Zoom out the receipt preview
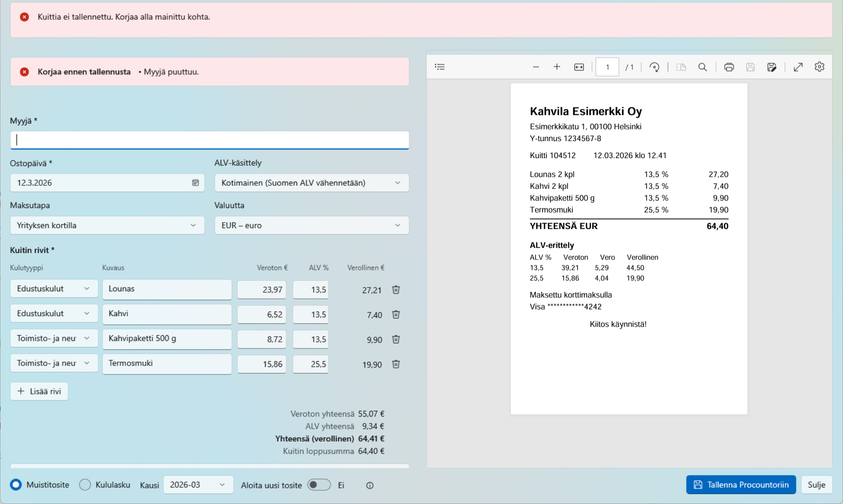The height and width of the screenshot is (504, 843). pos(536,67)
